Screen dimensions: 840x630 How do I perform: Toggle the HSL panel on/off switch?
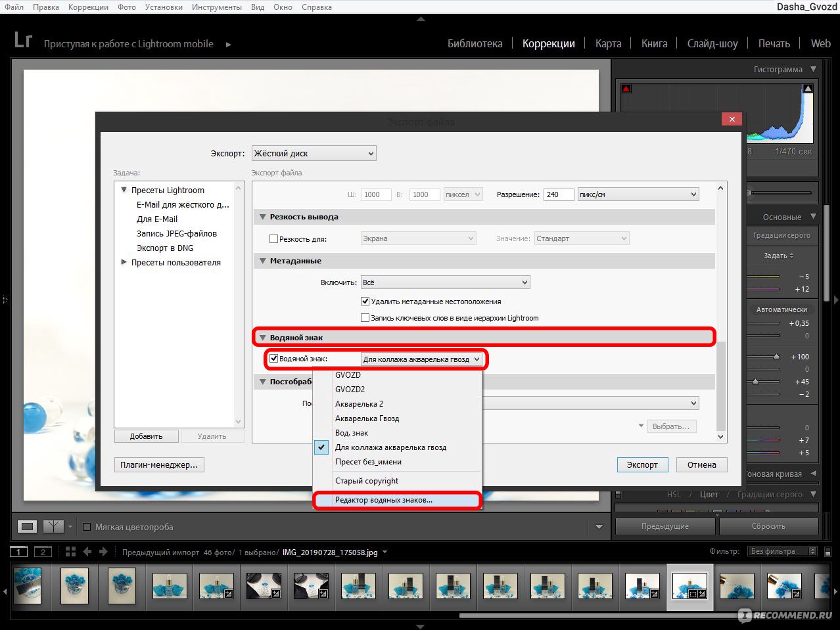point(618,495)
